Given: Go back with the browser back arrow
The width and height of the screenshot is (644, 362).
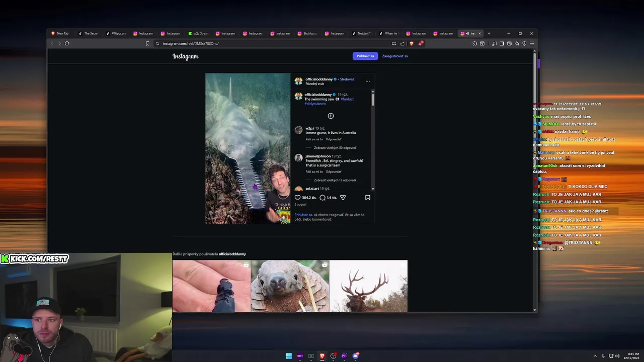Looking at the screenshot, I should (52, 43).
